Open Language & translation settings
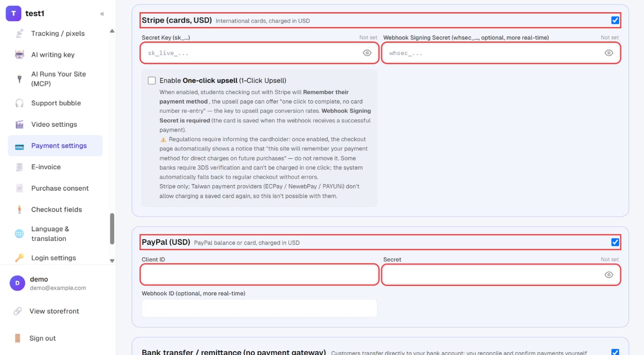Viewport: 644px width, 355px height. 55,234
